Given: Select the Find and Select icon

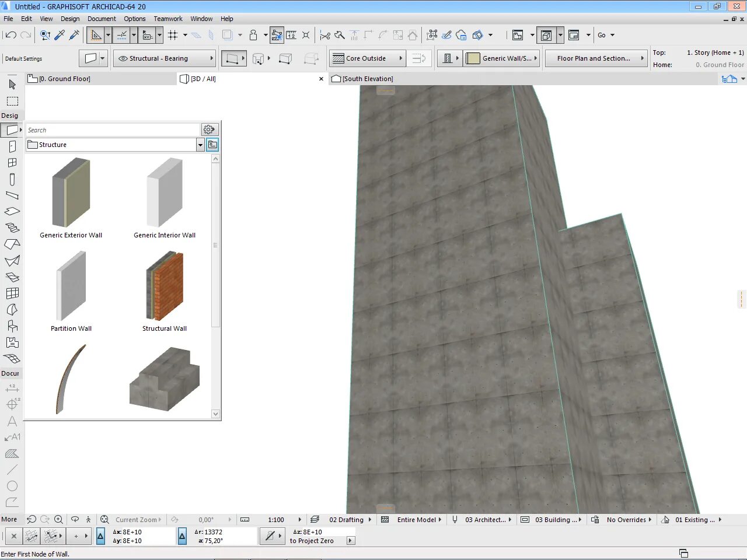Looking at the screenshot, I should (45, 35).
